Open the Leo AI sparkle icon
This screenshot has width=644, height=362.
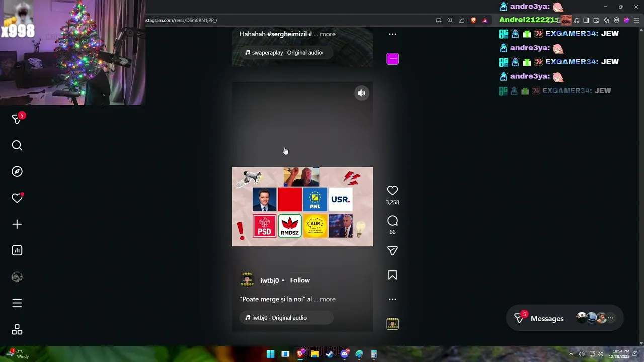[x=606, y=20]
